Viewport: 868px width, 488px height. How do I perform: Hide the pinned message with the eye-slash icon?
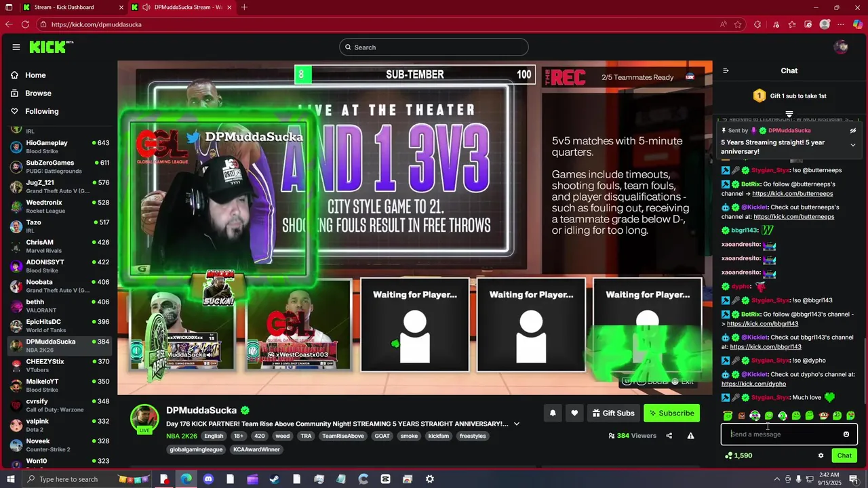pyautogui.click(x=852, y=130)
